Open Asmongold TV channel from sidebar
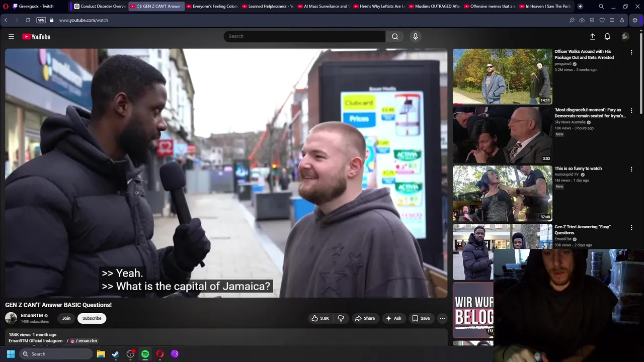Viewport: 644px width, 362px height. (x=567, y=174)
